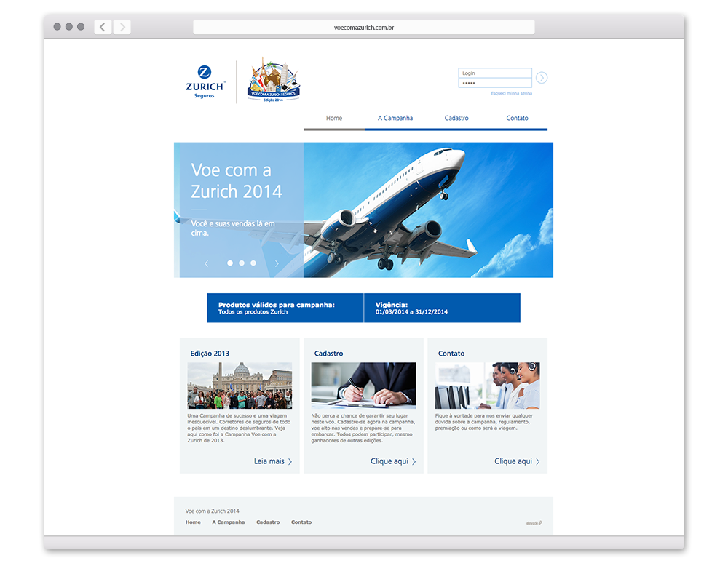Focus the password input field
The image size is (728, 582).
pos(495,83)
